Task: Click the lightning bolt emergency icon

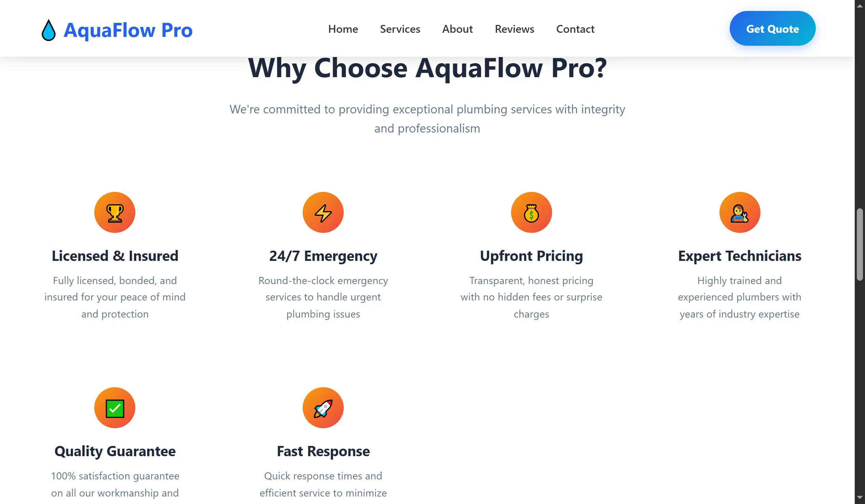Action: click(323, 213)
